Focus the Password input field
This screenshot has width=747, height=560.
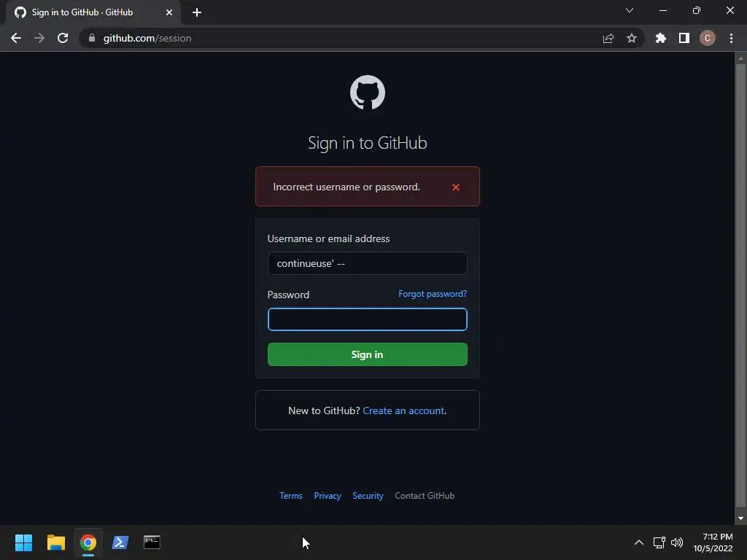click(x=368, y=319)
